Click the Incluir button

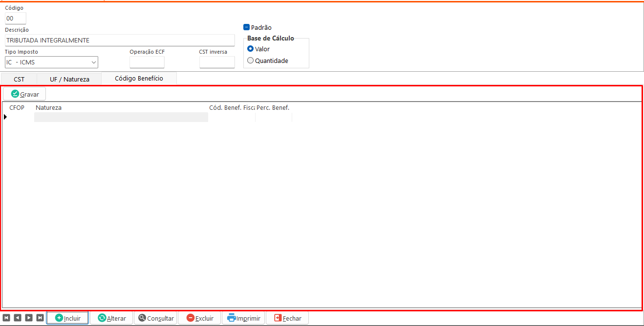[67, 318]
